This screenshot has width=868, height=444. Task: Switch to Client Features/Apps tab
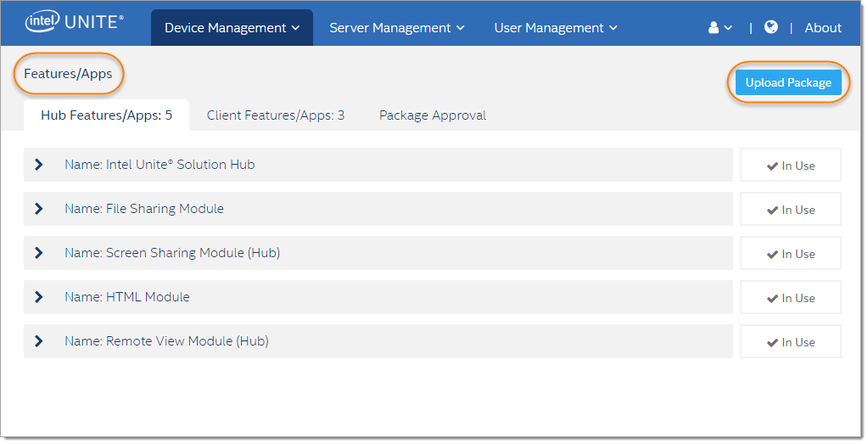click(x=275, y=115)
